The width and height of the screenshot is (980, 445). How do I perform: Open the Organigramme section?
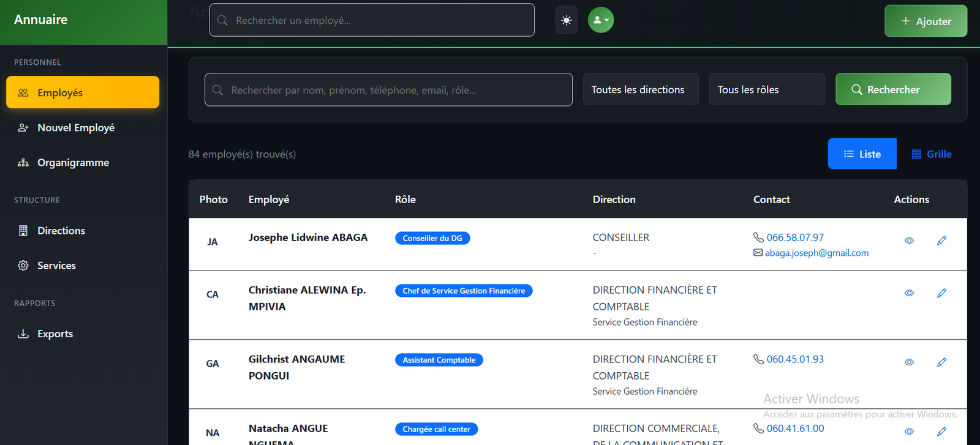click(x=73, y=163)
